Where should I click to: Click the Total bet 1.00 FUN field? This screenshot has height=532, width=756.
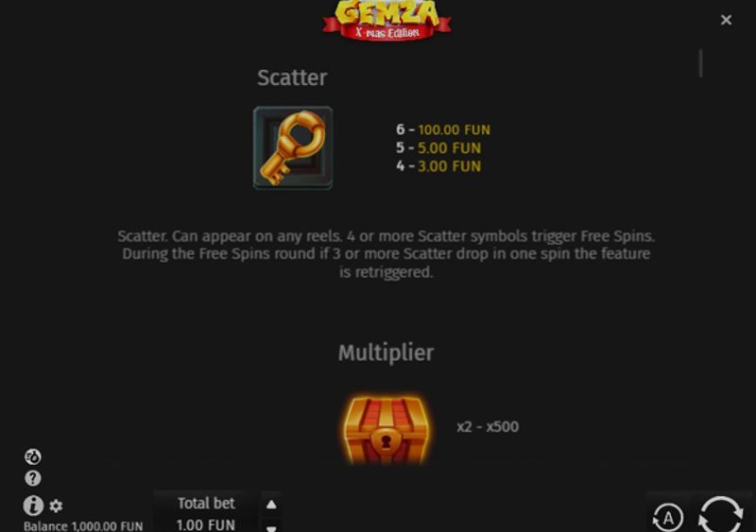point(206,514)
